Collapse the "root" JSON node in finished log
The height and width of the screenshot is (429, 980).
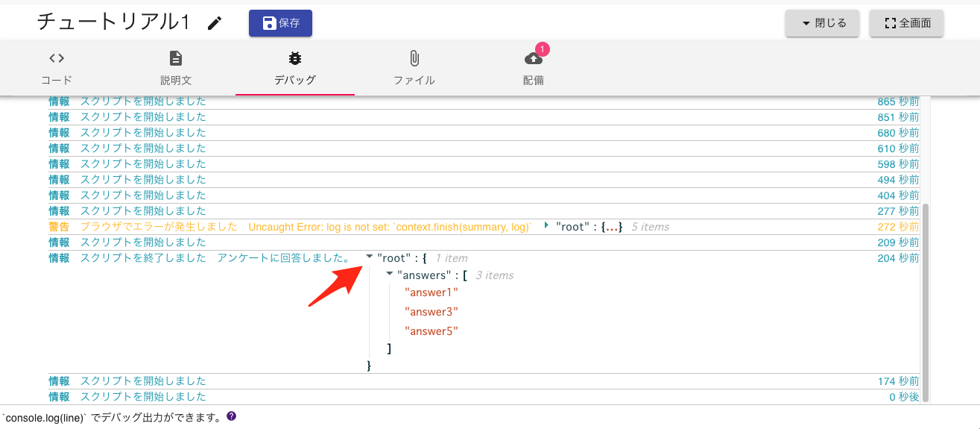coord(370,257)
